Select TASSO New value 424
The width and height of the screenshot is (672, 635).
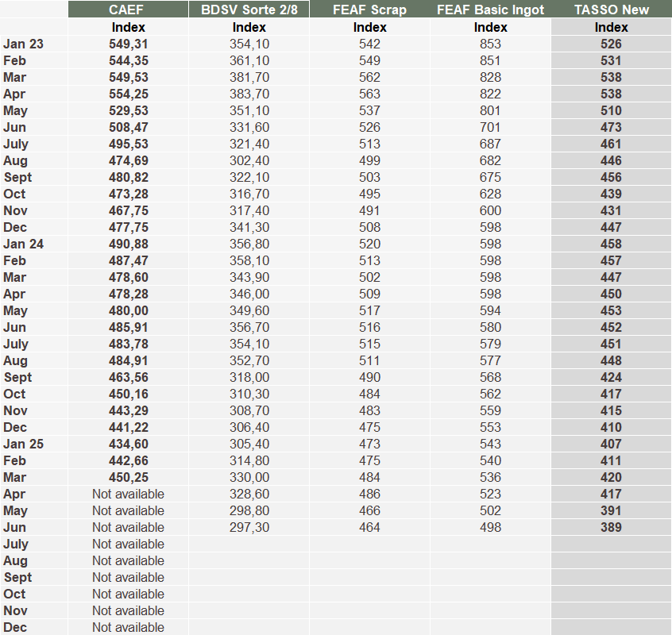[611, 378]
